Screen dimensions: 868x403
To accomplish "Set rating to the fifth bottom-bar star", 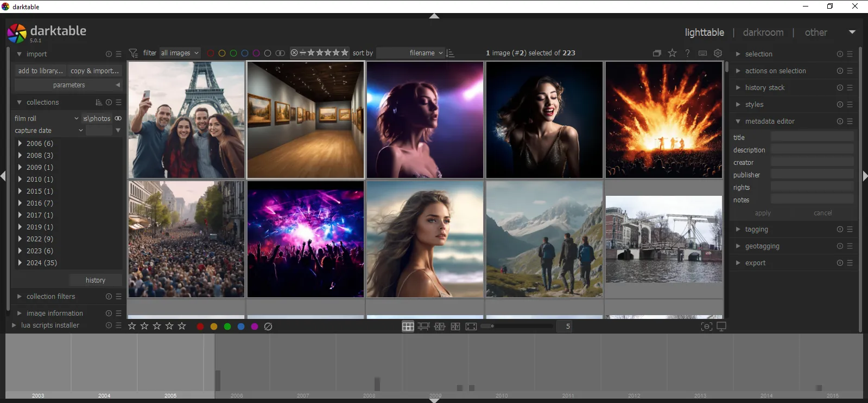I will 182,326.
